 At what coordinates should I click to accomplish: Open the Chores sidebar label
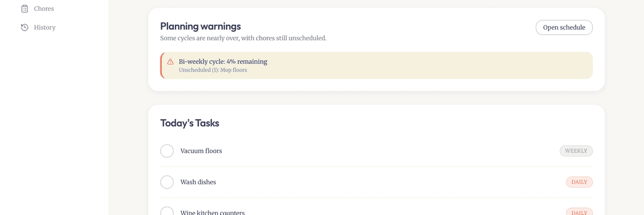(x=43, y=9)
